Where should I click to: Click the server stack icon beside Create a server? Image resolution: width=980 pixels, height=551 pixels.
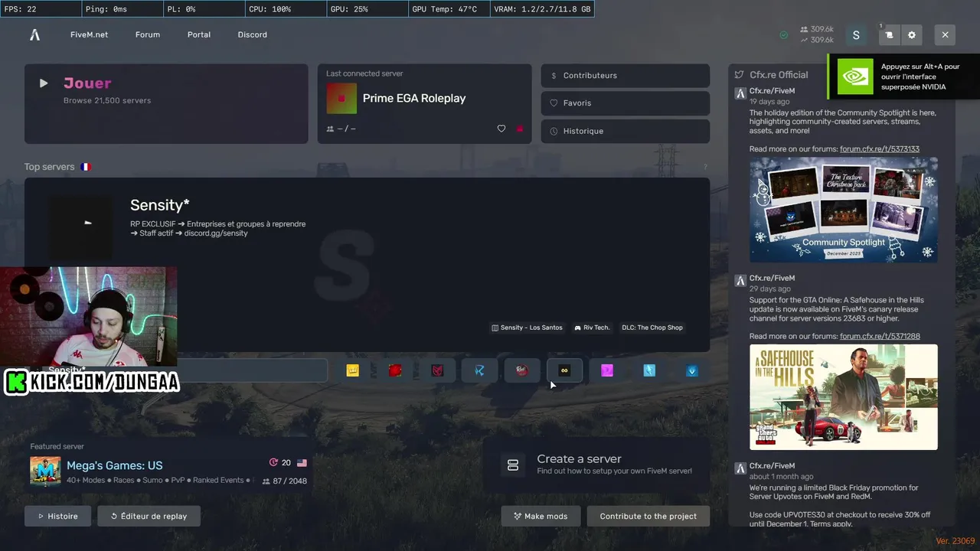pyautogui.click(x=513, y=465)
